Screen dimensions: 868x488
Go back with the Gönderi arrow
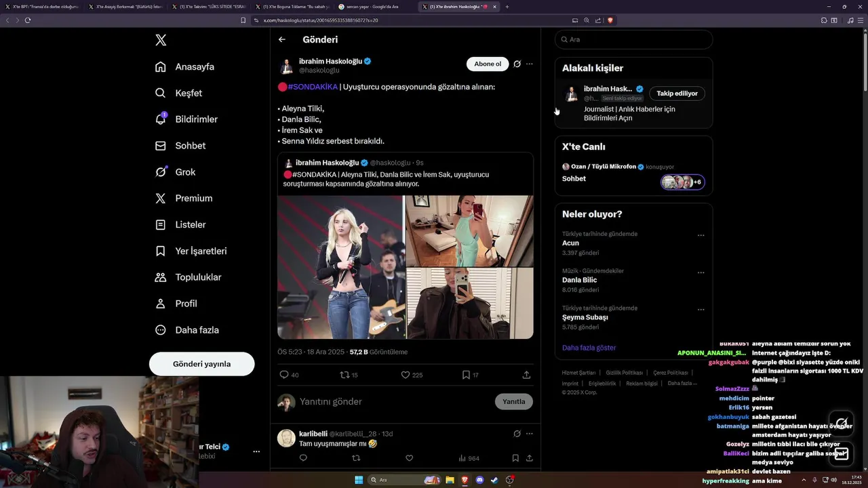pyautogui.click(x=282, y=39)
